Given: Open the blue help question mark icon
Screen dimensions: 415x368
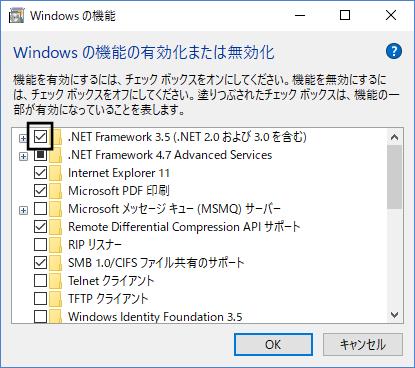Looking at the screenshot, I should [393, 51].
